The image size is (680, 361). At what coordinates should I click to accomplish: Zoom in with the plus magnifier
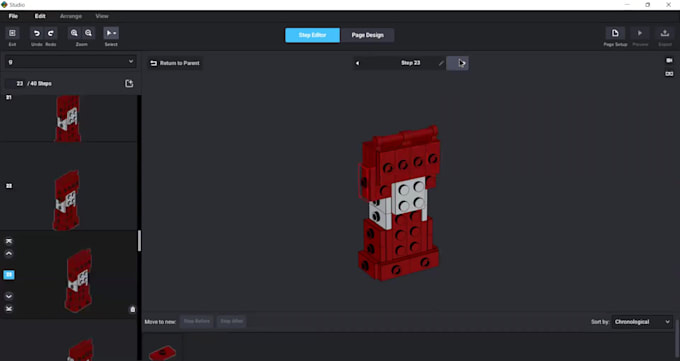point(74,33)
